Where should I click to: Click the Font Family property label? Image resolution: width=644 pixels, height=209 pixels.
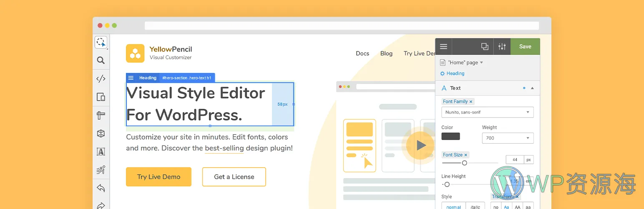(x=455, y=102)
